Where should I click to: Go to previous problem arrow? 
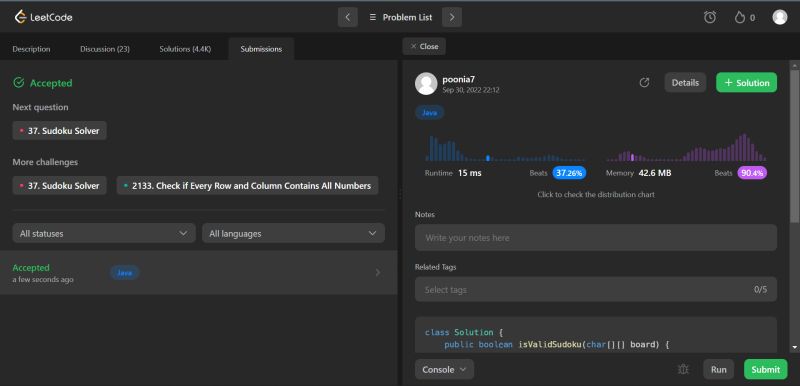click(347, 17)
